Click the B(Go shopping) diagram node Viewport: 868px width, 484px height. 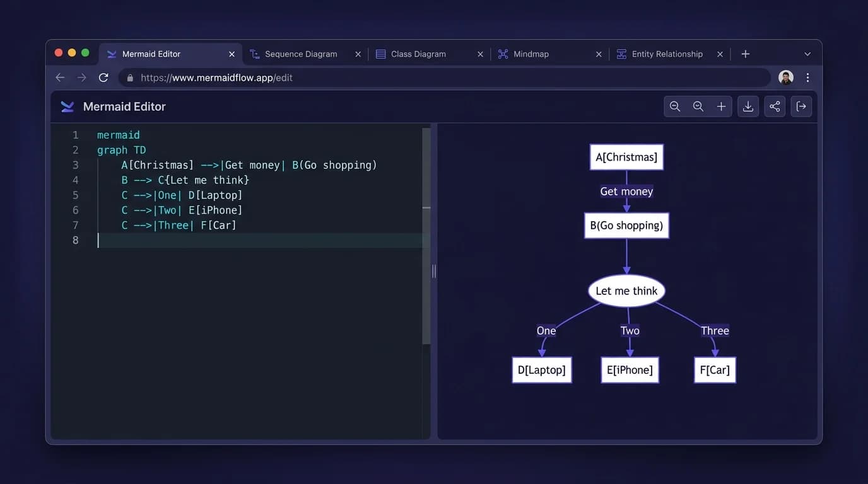click(626, 225)
